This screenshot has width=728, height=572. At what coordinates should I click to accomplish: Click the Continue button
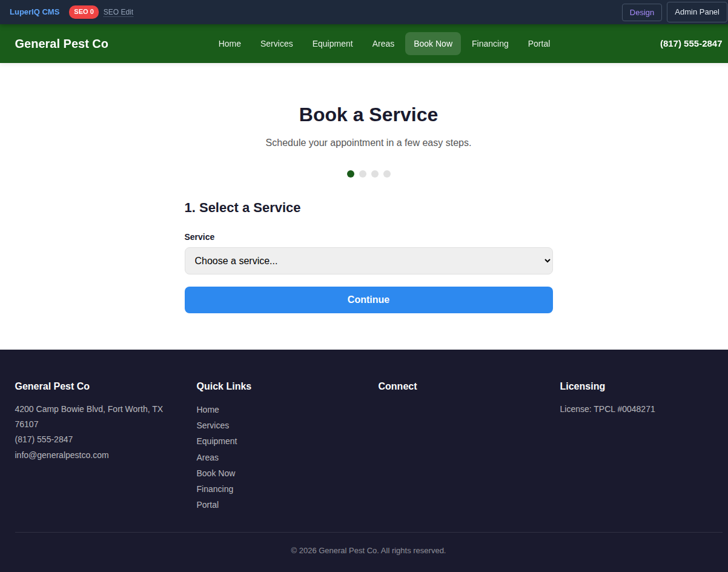[368, 299]
